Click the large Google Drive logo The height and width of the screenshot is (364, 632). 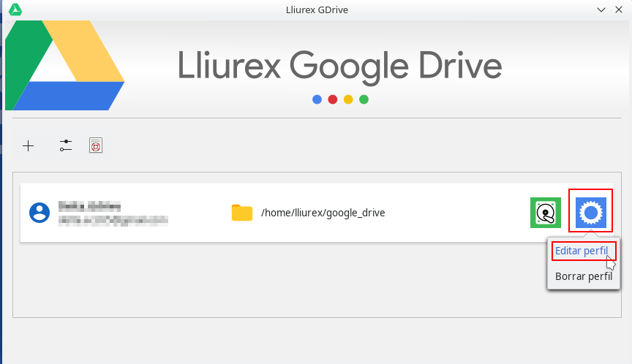pyautogui.click(x=64, y=66)
